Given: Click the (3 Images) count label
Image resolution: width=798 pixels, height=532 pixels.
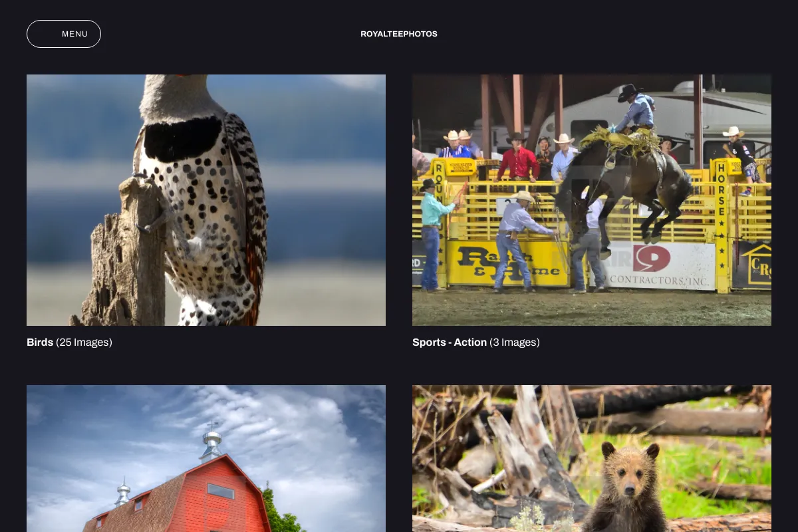Looking at the screenshot, I should tap(515, 342).
